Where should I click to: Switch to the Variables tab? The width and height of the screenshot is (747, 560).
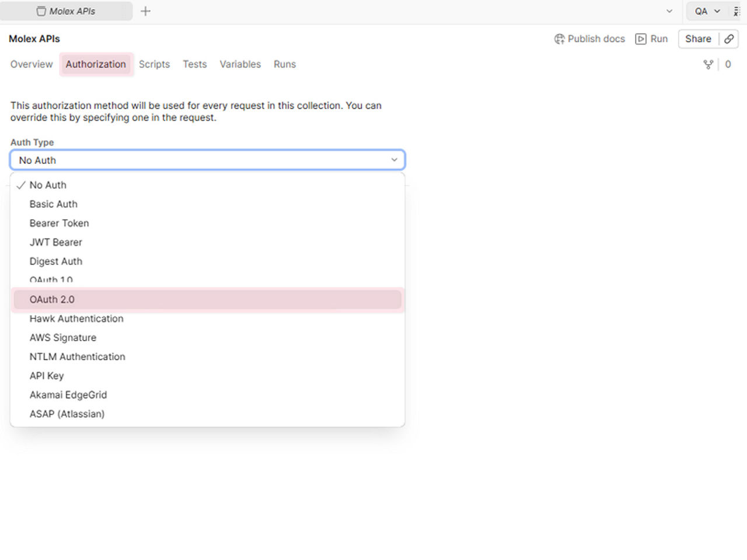pyautogui.click(x=240, y=64)
